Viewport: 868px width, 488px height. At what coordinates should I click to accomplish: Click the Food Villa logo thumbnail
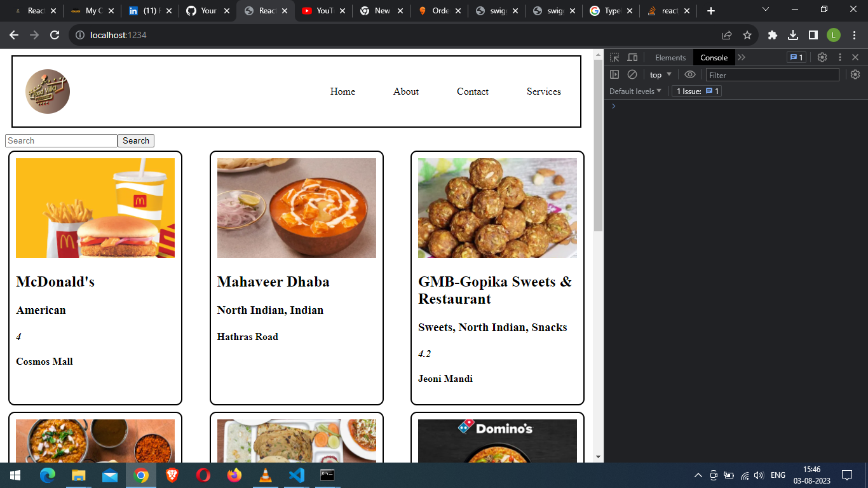click(x=48, y=91)
